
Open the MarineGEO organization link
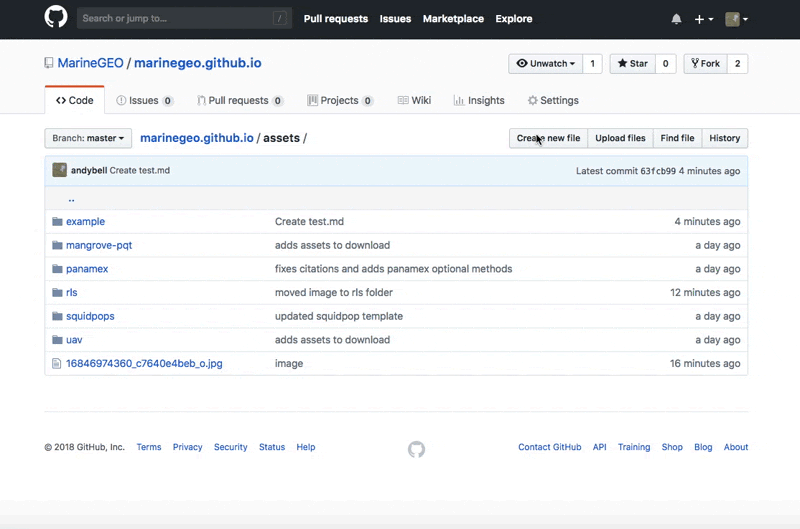click(90, 63)
